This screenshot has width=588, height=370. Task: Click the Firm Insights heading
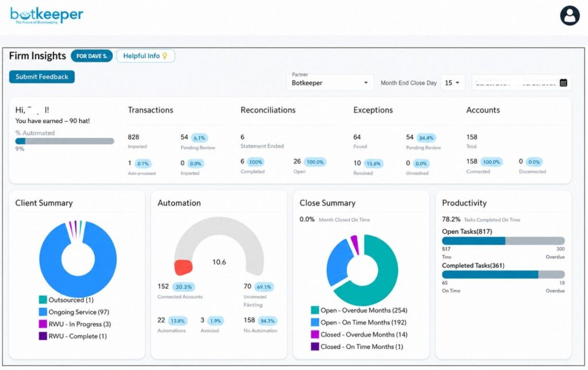[37, 56]
